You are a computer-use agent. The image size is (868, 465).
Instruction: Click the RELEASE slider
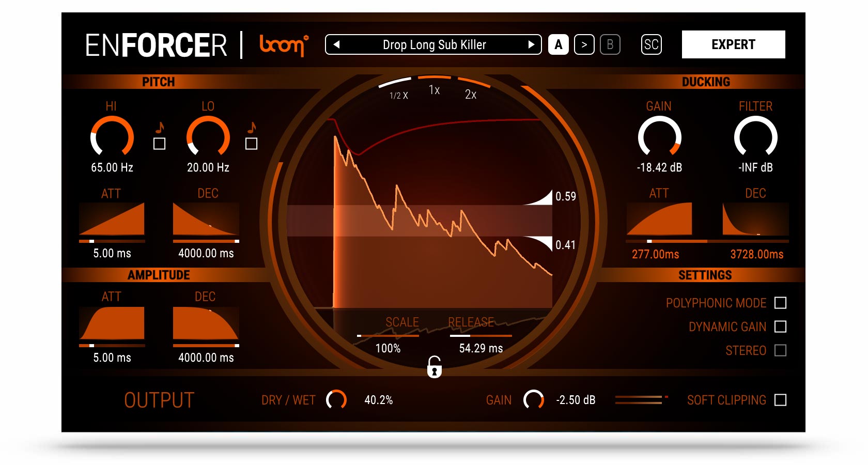[x=481, y=335]
